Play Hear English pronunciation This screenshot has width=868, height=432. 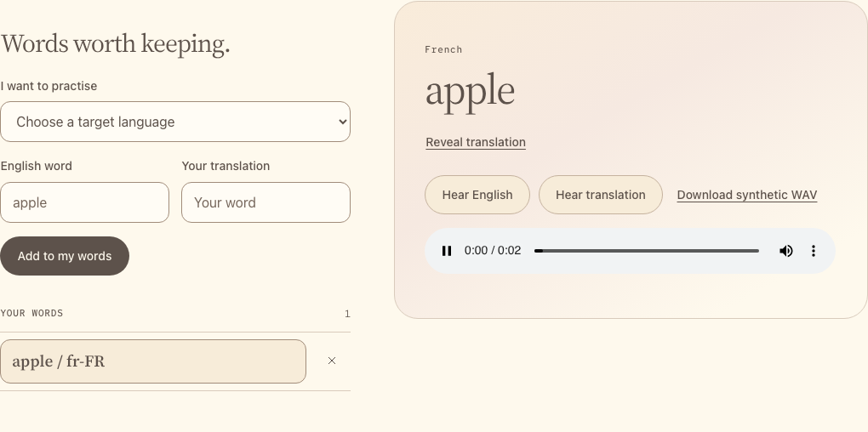pos(477,195)
